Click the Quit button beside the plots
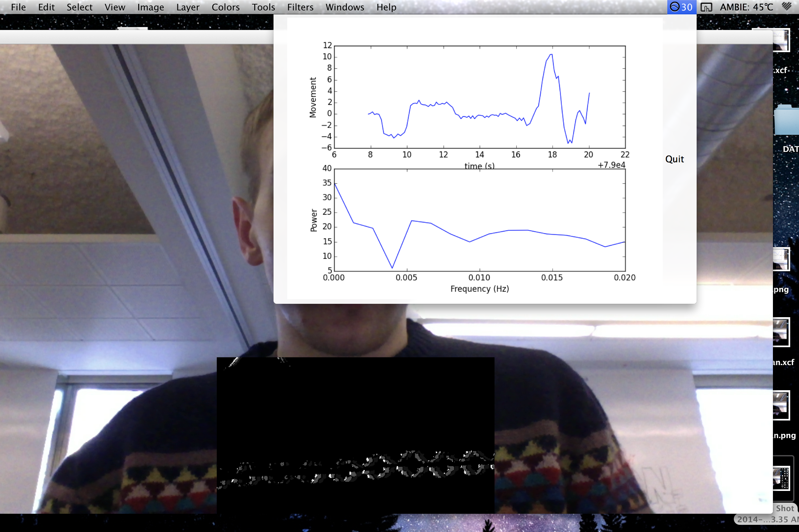 674,159
